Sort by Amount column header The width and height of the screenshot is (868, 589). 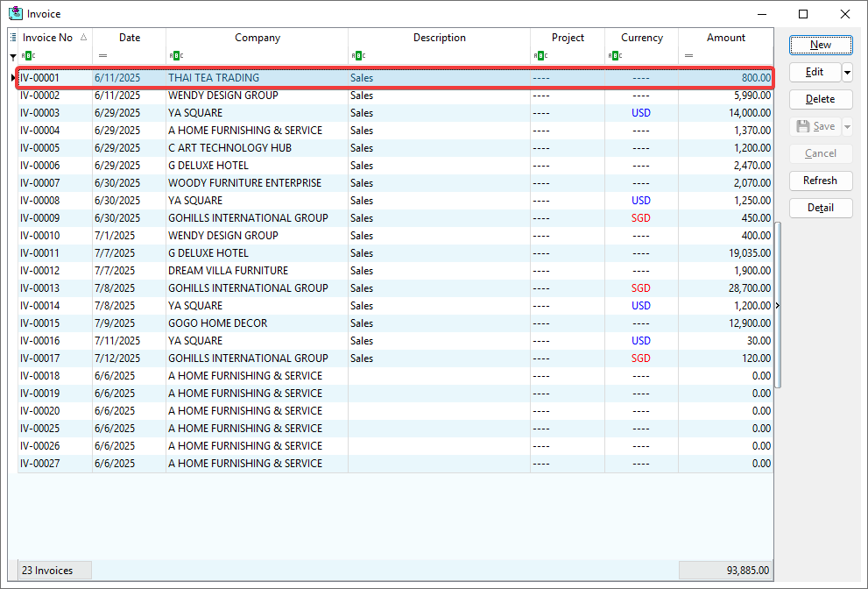click(x=726, y=38)
